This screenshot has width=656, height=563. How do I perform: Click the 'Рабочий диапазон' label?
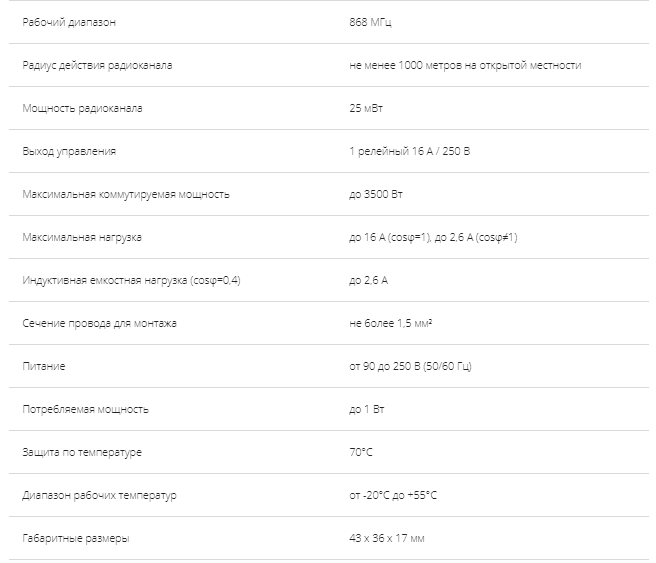tap(69, 22)
